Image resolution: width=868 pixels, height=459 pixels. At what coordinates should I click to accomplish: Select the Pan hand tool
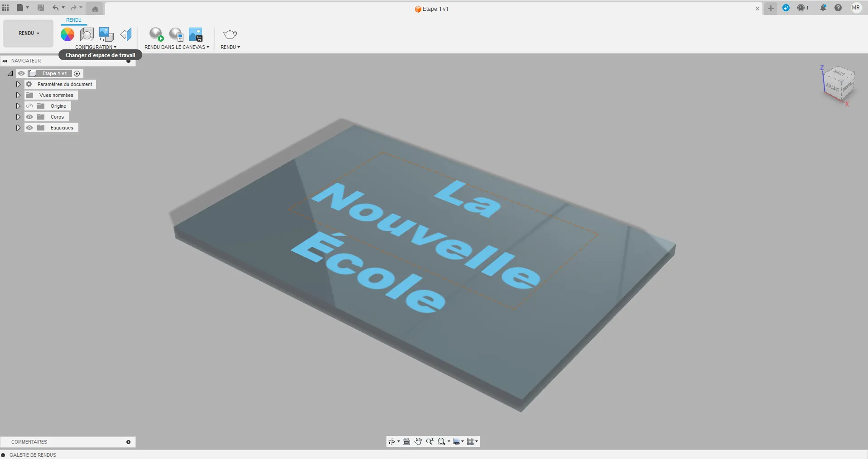(418, 441)
